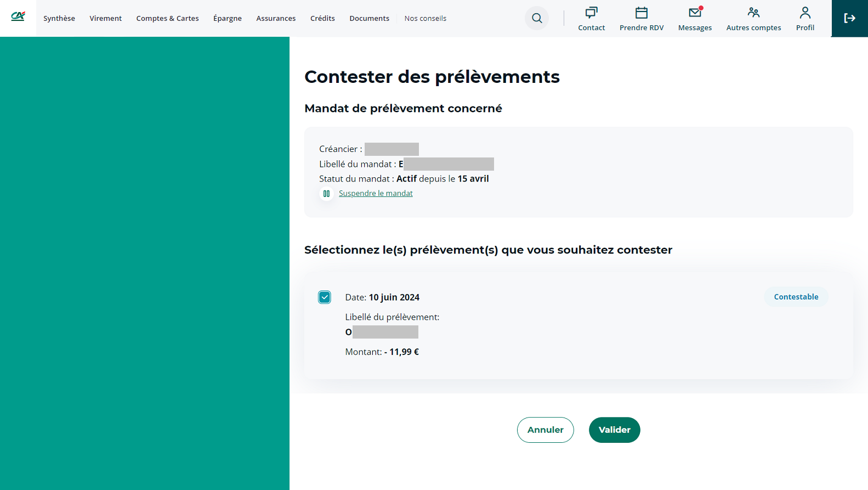The image size is (868, 490).
Task: Open the Virement menu
Action: (106, 19)
